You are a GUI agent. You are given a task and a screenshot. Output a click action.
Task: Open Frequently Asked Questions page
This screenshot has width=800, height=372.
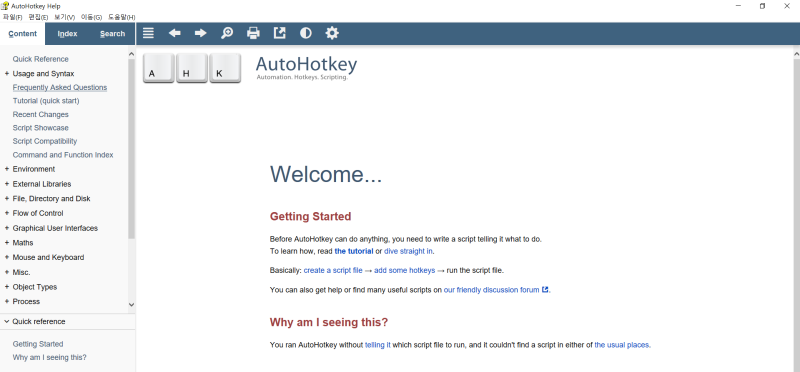(x=60, y=87)
